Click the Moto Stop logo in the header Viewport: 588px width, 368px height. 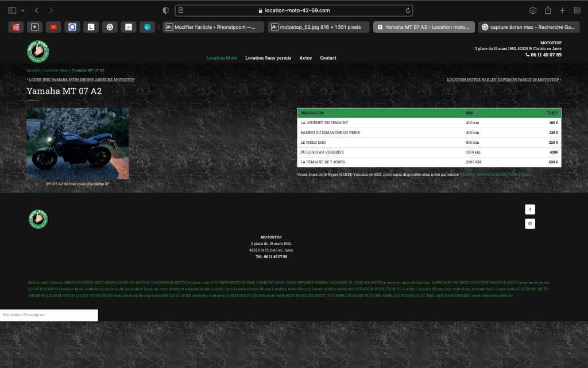coord(38,51)
